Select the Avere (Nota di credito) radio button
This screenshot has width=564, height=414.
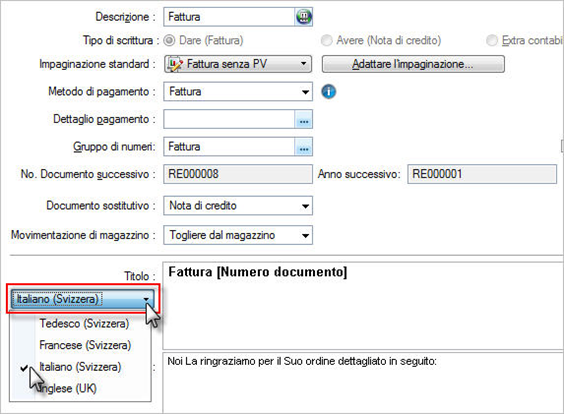327,40
